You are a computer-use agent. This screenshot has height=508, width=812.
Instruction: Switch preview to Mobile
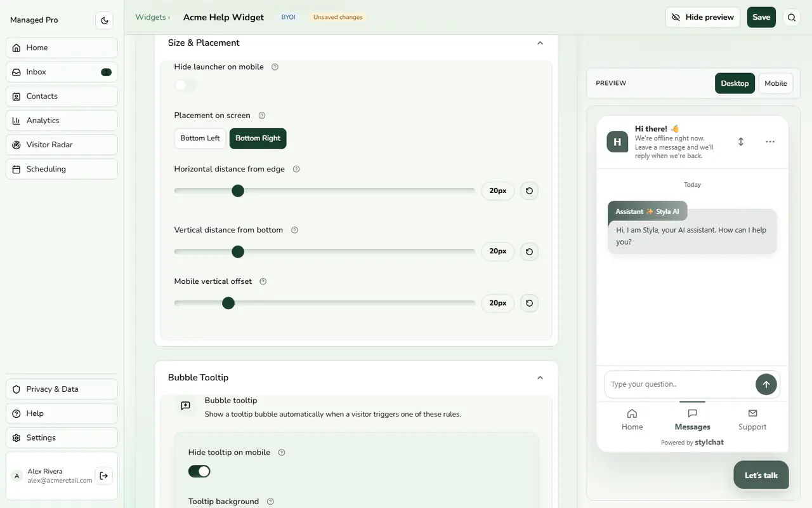click(x=776, y=83)
